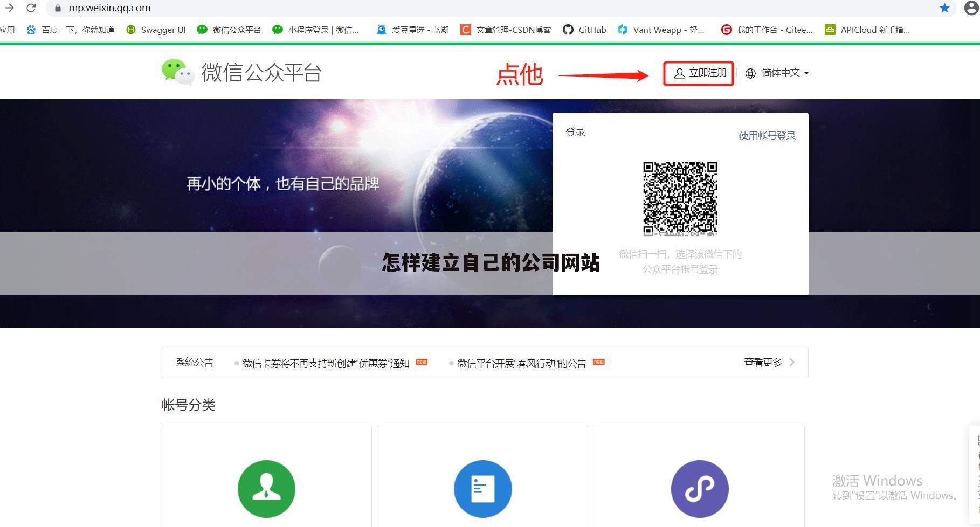Open the 应用 apps bookmark shortcut
This screenshot has height=527, width=980.
8,30
